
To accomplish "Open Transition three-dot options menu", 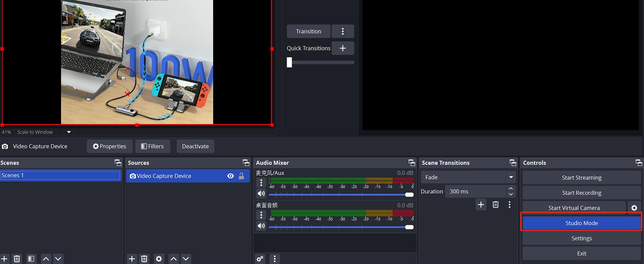I will click(x=343, y=31).
